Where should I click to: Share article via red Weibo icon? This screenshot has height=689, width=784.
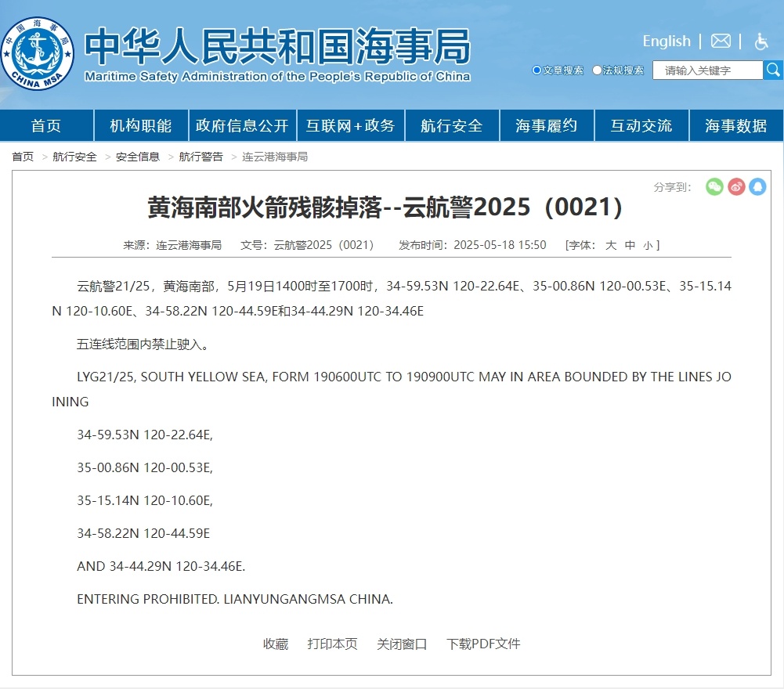tap(735, 186)
